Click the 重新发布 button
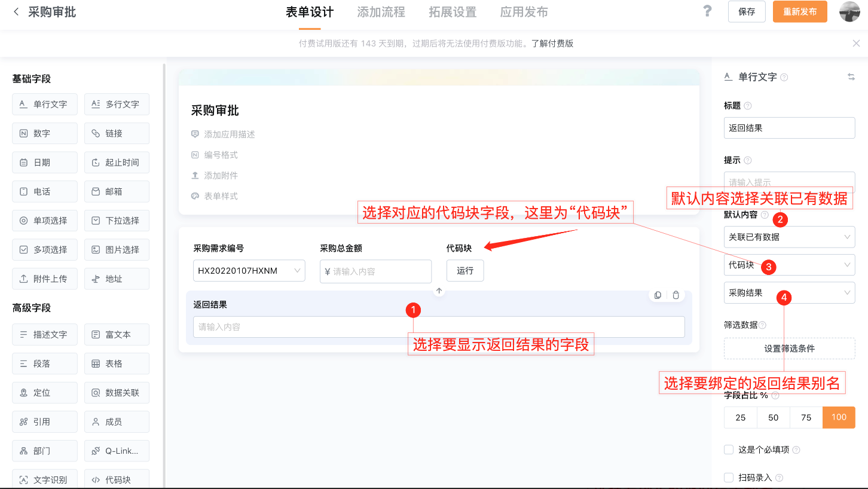This screenshot has height=489, width=868. click(800, 11)
